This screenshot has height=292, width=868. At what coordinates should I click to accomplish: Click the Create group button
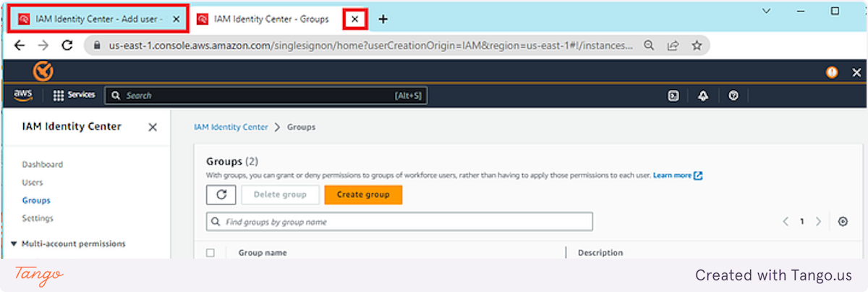[x=363, y=195]
